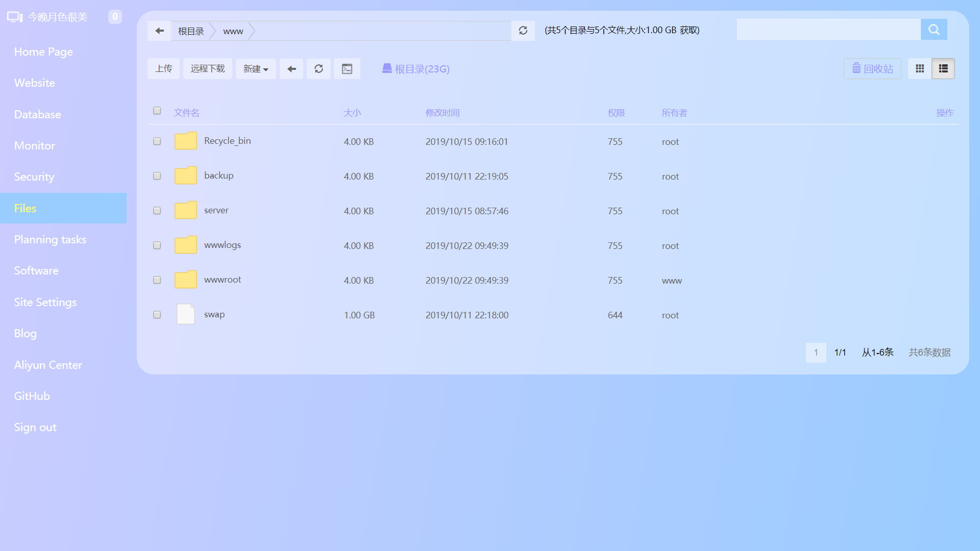Check the wwwroot row checkbox

click(x=157, y=280)
